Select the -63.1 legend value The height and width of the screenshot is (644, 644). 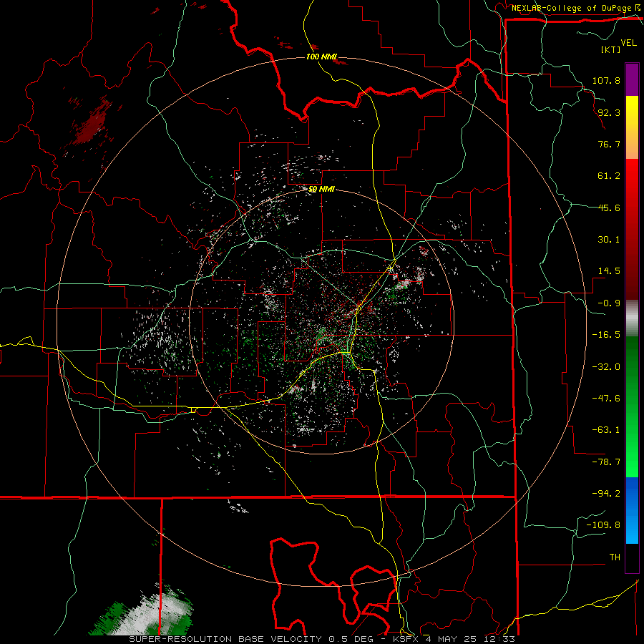coord(606,430)
